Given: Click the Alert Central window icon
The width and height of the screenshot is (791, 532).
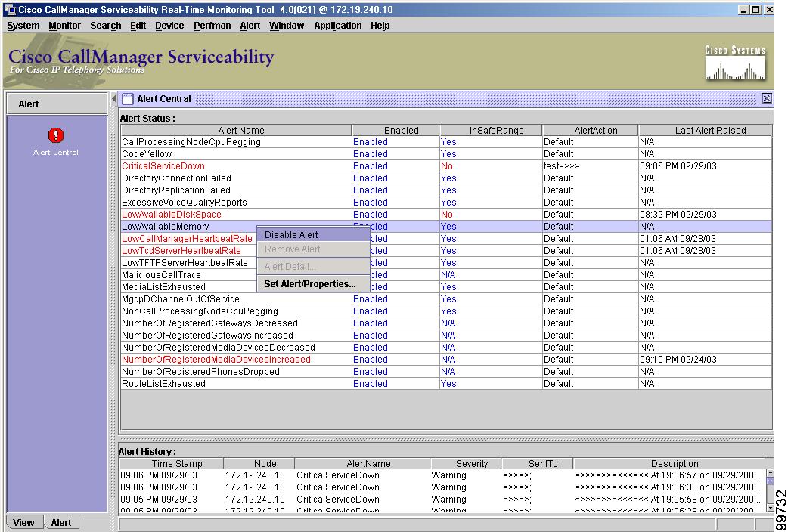Looking at the screenshot, I should click(x=128, y=99).
